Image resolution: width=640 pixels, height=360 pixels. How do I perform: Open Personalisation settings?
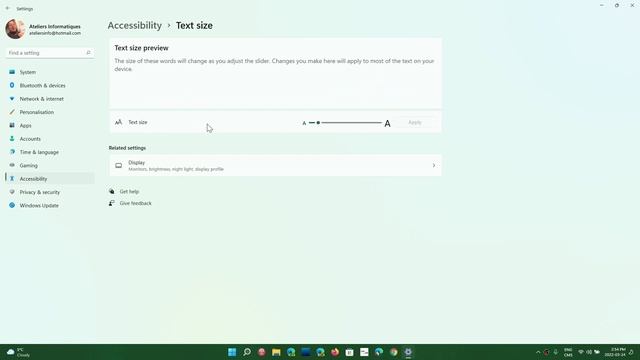50,112
